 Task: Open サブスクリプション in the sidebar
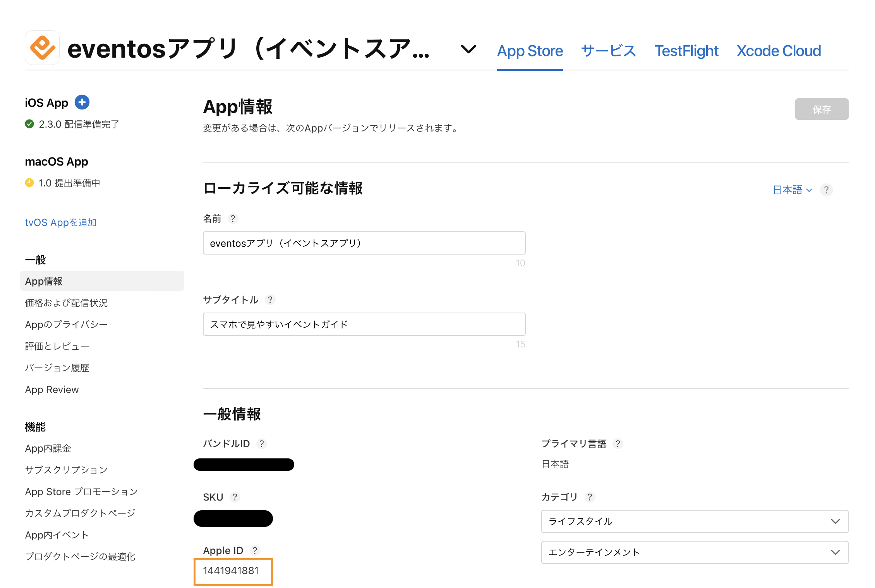click(x=66, y=470)
